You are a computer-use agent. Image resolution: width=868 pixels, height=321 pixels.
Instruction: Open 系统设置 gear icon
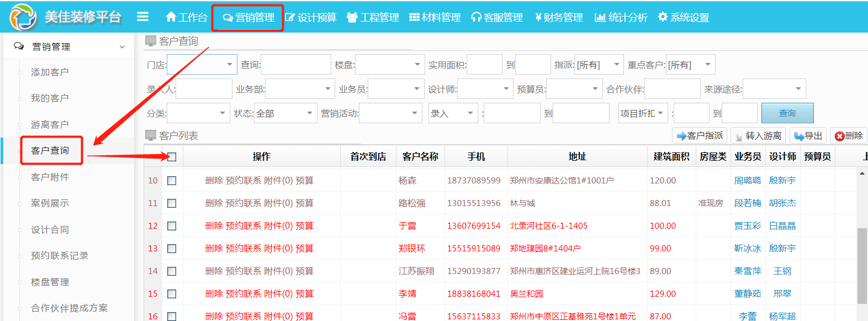[x=663, y=17]
